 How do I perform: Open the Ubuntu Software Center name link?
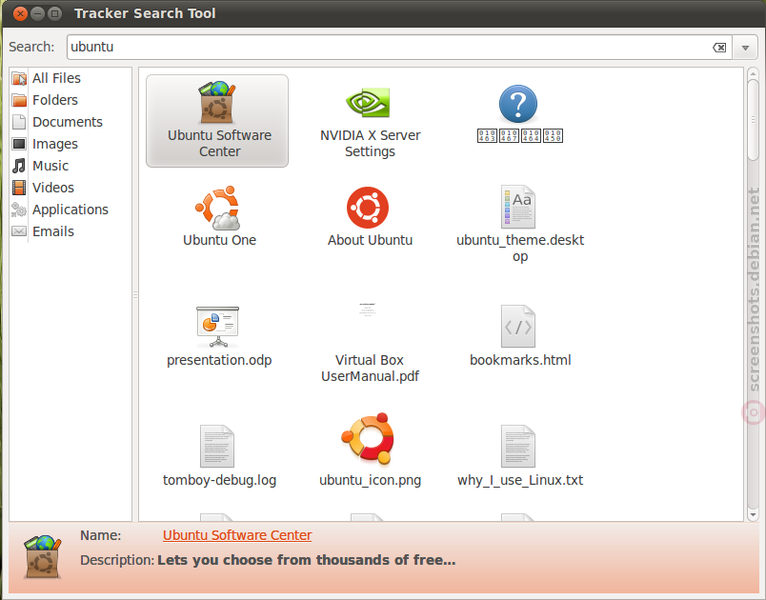click(x=237, y=536)
